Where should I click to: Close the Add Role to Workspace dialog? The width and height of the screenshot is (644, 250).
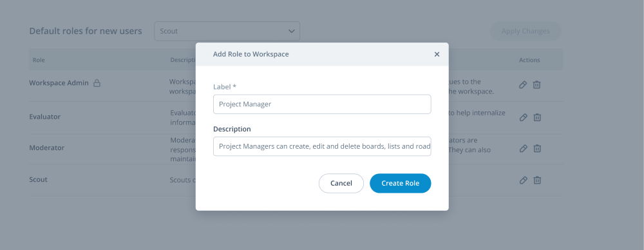pos(437,54)
